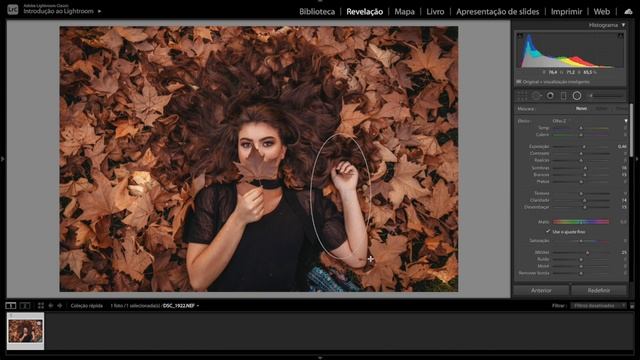Click the radial filter ellipse overlay
The height and width of the screenshot is (360, 640).
pyautogui.click(x=340, y=197)
